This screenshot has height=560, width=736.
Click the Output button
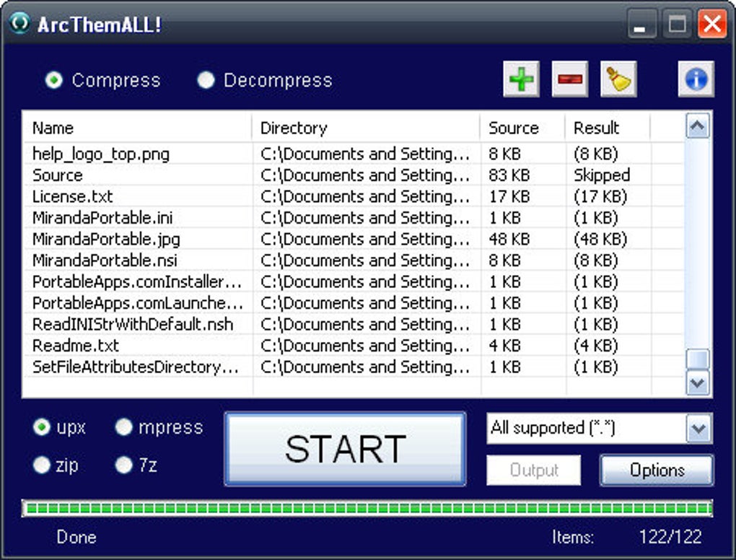(534, 470)
